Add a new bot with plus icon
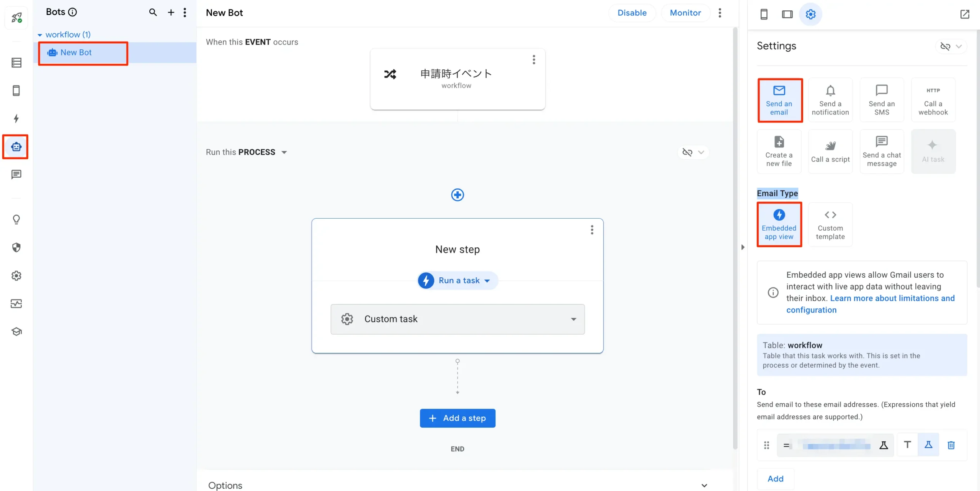Viewport: 980px width, 491px height. [171, 12]
